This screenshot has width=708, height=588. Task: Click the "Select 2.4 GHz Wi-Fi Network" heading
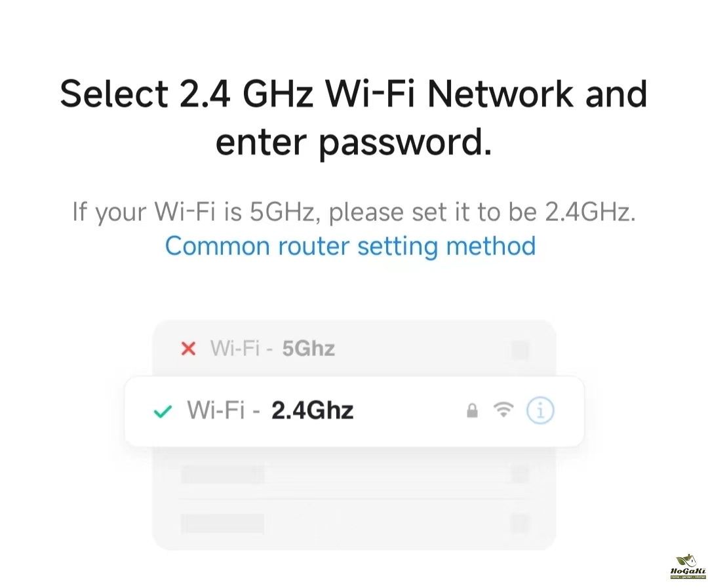point(354,94)
